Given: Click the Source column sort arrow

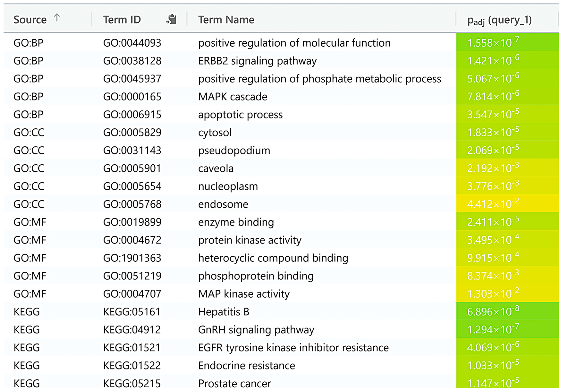Looking at the screenshot, I should pyautogui.click(x=57, y=18).
